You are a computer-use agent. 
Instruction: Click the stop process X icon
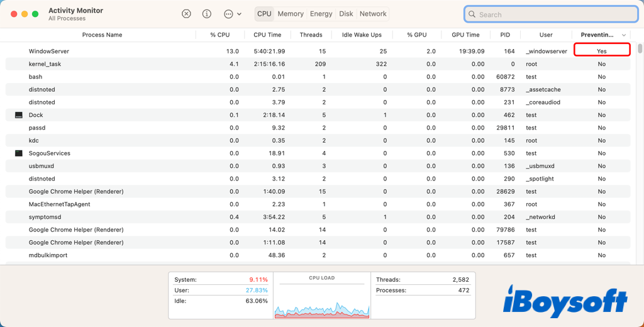pyautogui.click(x=186, y=14)
